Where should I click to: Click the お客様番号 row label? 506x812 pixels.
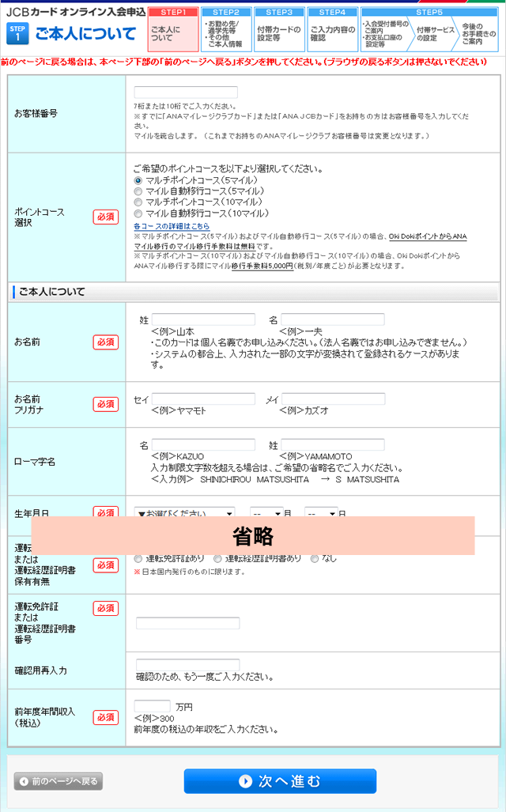[36, 113]
